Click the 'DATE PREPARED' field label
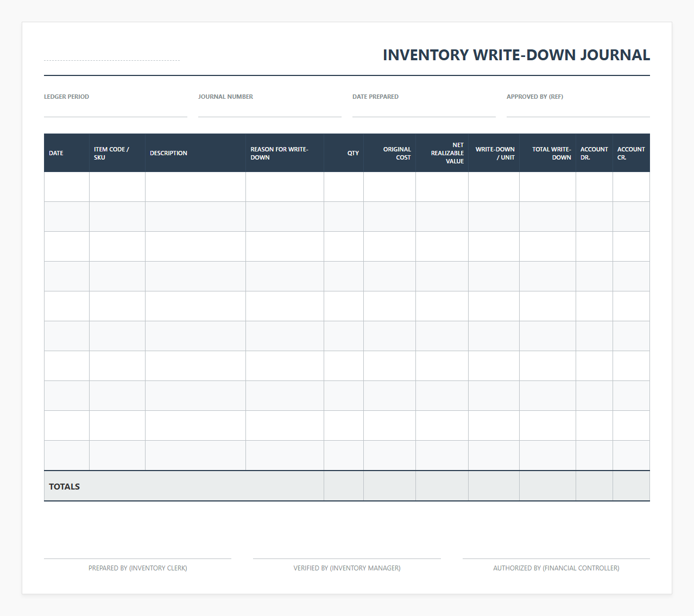 tap(375, 97)
